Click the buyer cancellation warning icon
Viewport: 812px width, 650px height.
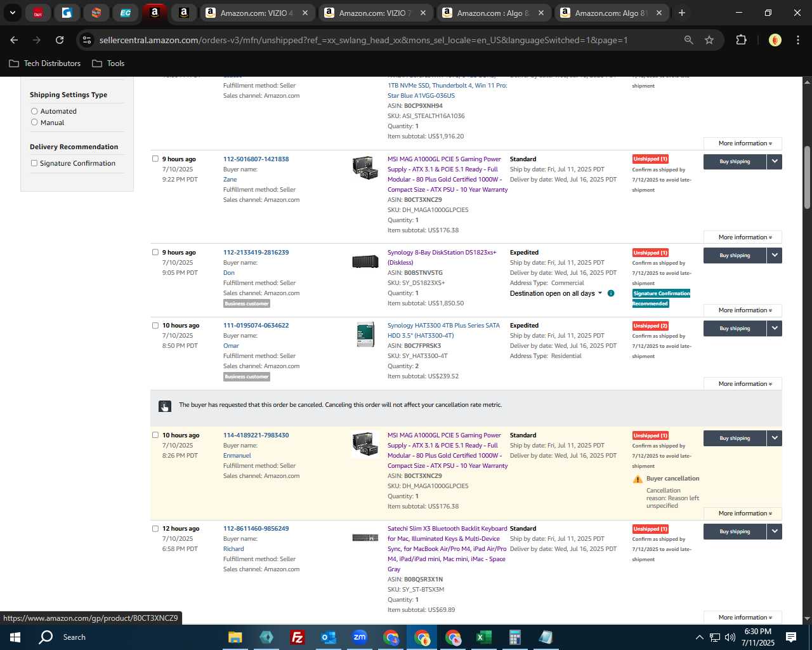click(x=638, y=479)
